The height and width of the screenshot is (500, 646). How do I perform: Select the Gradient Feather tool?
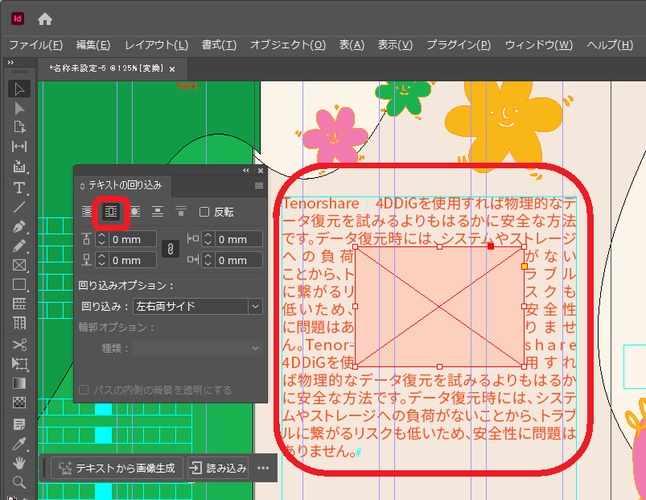click(x=19, y=402)
